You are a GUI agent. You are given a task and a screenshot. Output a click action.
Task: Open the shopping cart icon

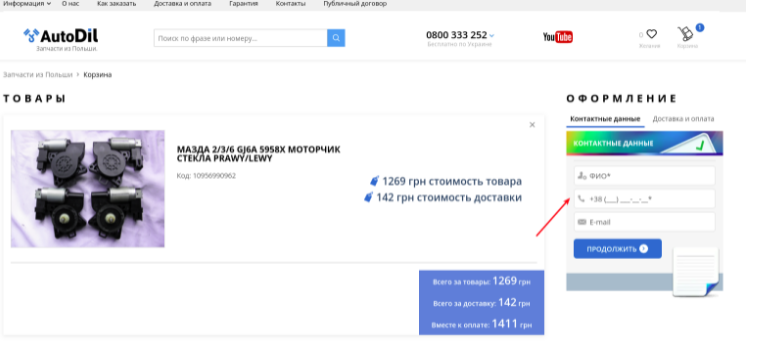685,34
